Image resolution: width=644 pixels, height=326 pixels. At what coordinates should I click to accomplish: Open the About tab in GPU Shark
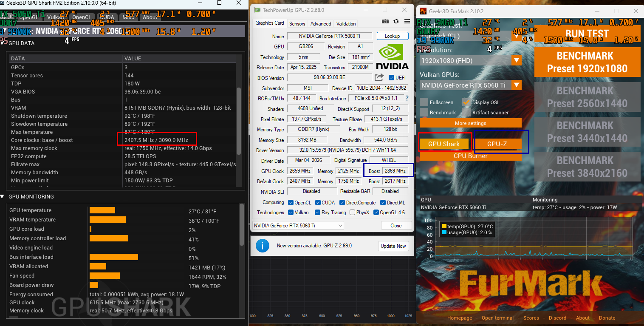150,17
